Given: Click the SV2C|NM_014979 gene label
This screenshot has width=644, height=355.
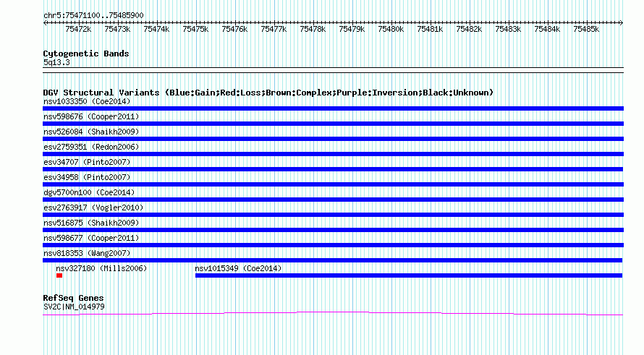Looking at the screenshot, I should click(x=74, y=307).
